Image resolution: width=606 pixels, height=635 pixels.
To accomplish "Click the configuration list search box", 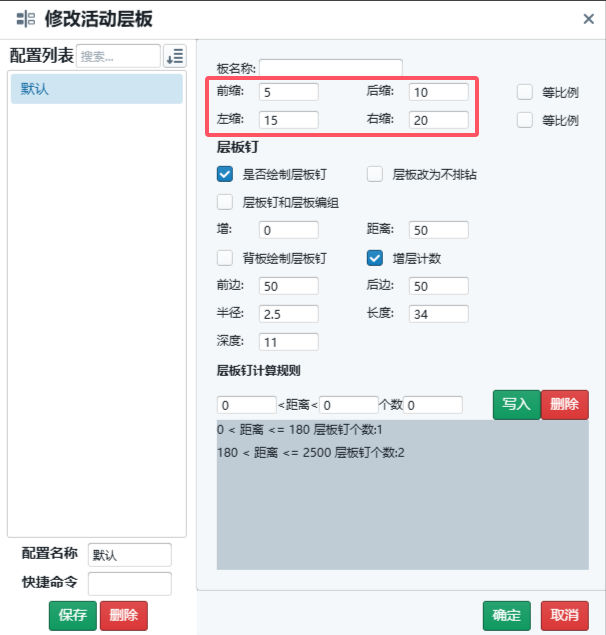I will click(x=118, y=57).
